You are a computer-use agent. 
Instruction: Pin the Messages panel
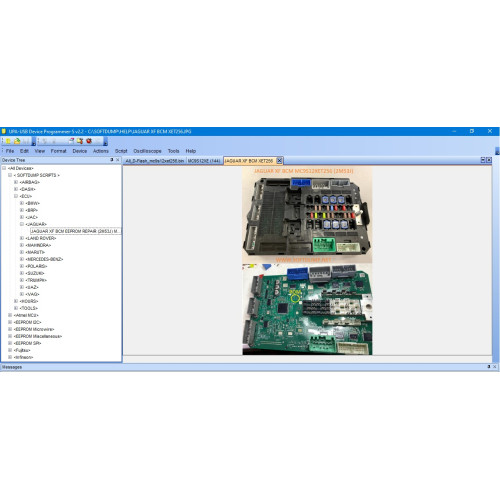(489, 367)
